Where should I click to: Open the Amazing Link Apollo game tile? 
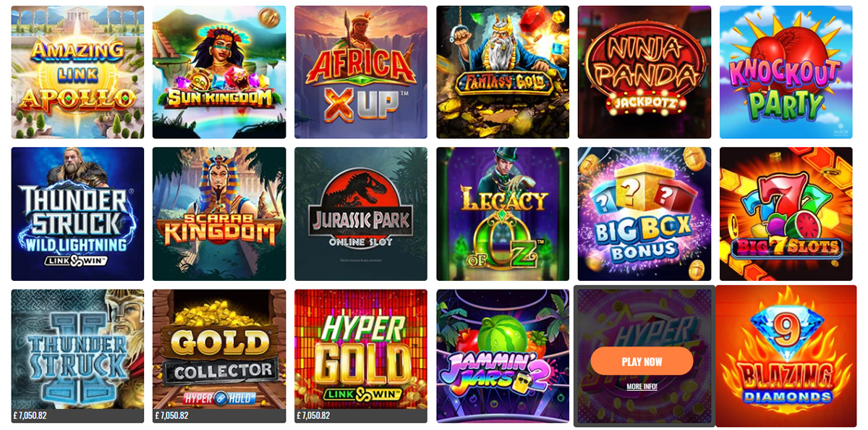tap(77, 72)
